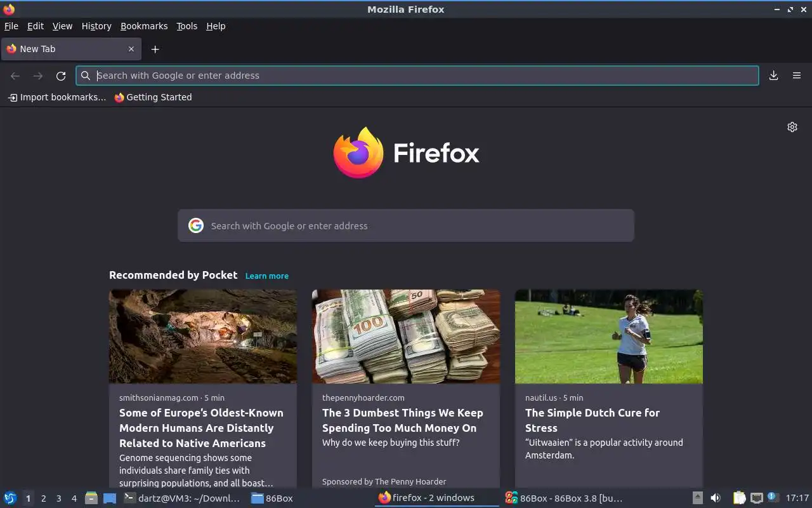This screenshot has height=508, width=812.
Task: Open new tab personalize gear icon
Action: click(x=792, y=127)
